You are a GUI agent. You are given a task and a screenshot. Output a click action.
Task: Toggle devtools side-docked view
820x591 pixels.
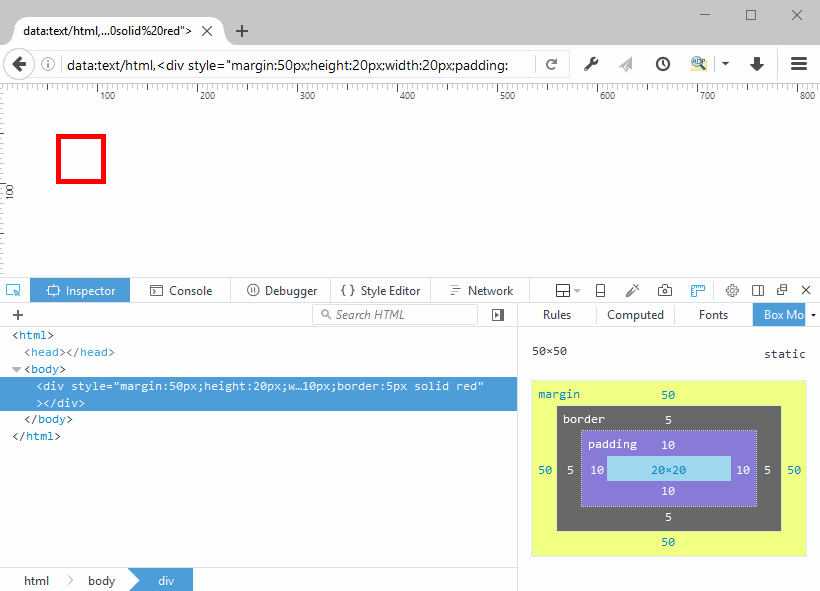click(x=758, y=290)
